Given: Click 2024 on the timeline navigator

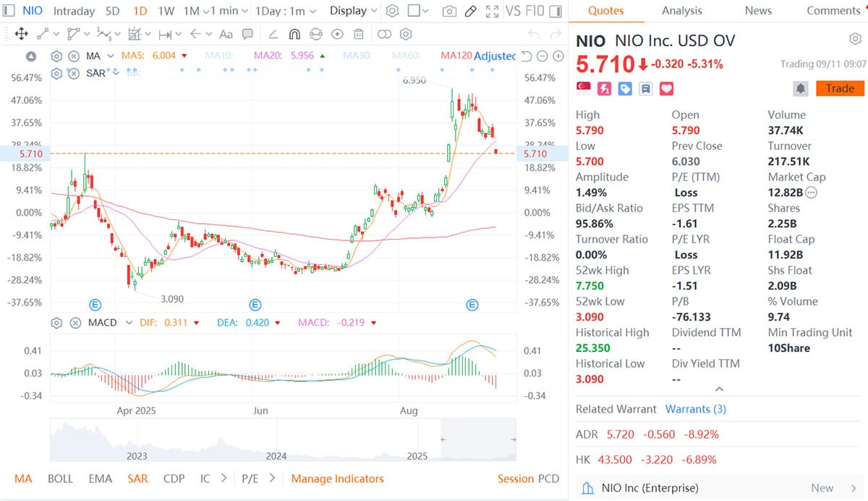Looking at the screenshot, I should tap(278, 455).
